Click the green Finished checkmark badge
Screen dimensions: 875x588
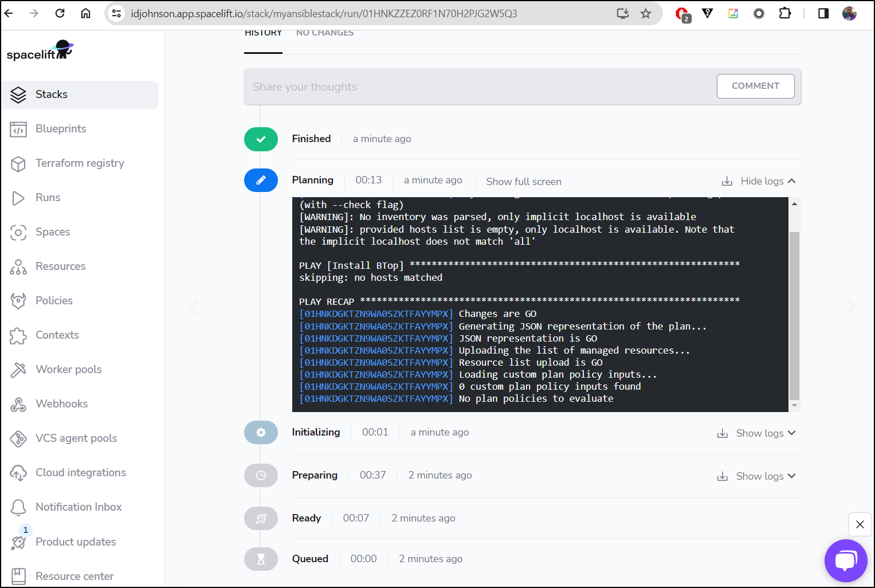pyautogui.click(x=261, y=139)
